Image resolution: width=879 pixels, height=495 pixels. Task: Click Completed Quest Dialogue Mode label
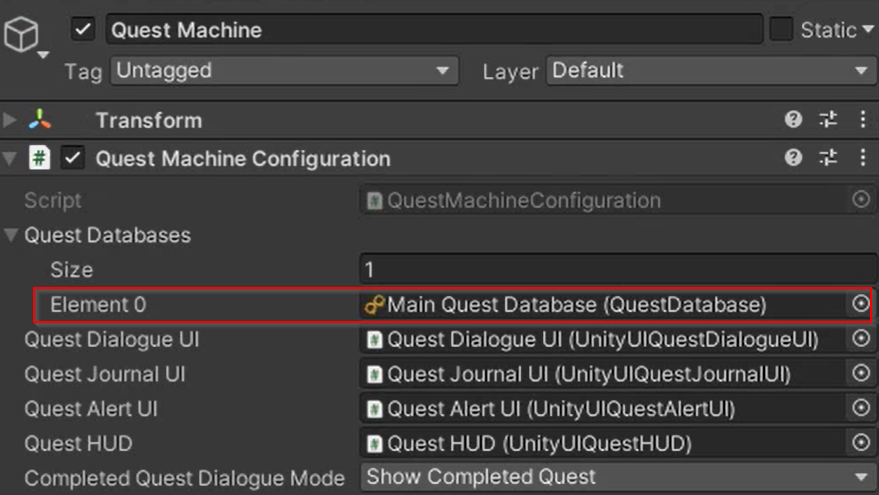click(184, 478)
